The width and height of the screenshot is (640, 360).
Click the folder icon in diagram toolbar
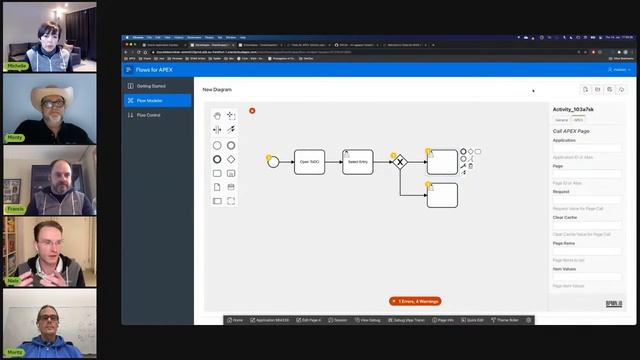598,89
